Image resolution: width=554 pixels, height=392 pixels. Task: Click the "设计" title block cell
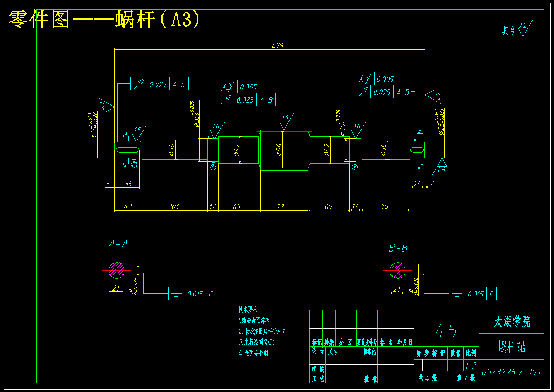318,351
